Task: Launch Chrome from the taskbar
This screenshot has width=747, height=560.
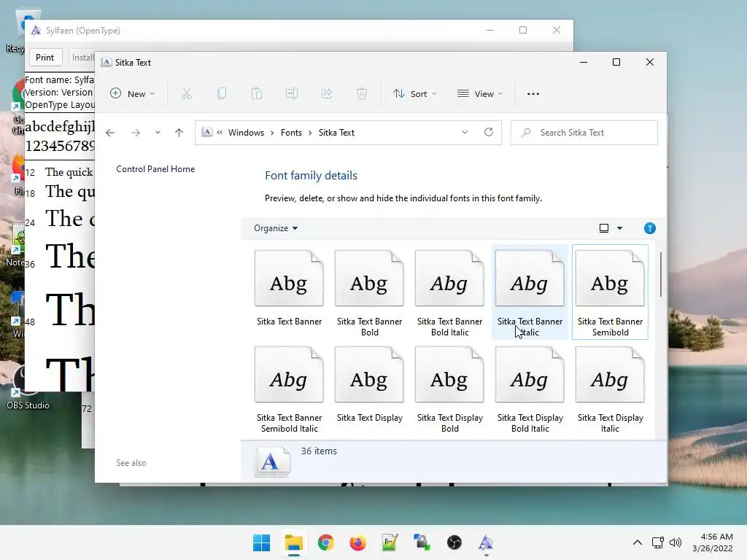Action: [x=326, y=542]
